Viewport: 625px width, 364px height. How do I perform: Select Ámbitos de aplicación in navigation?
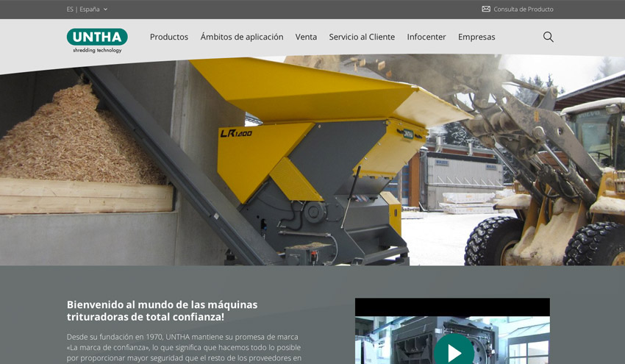[242, 37]
